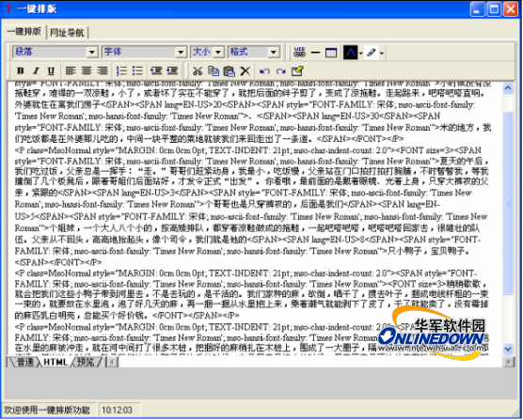Click vertical scrollbar down arrow
This screenshot has width=523, height=420.
pyautogui.click(x=508, y=349)
